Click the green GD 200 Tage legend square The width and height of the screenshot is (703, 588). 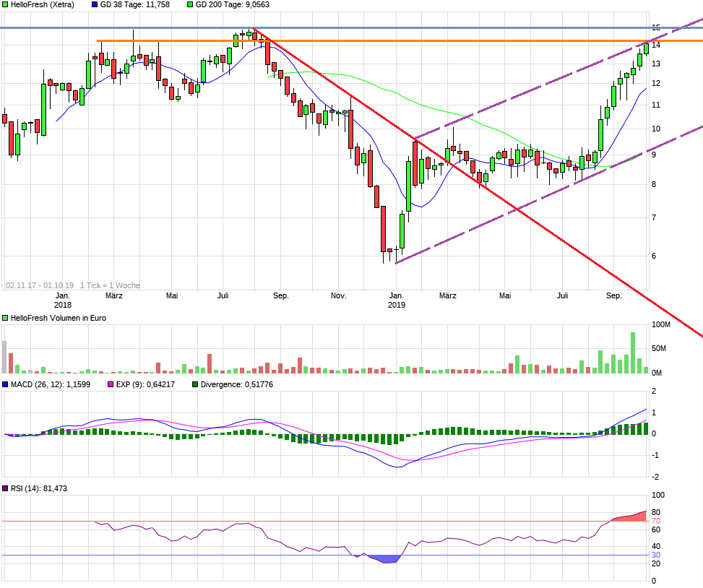190,4
